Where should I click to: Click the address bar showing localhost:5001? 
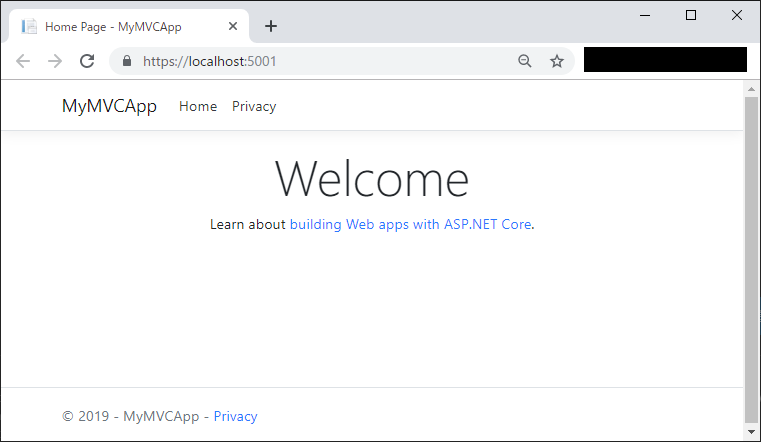(320, 61)
